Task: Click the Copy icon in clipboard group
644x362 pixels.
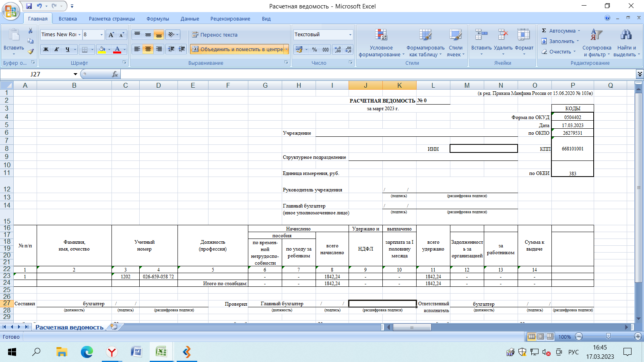Action: point(30,41)
